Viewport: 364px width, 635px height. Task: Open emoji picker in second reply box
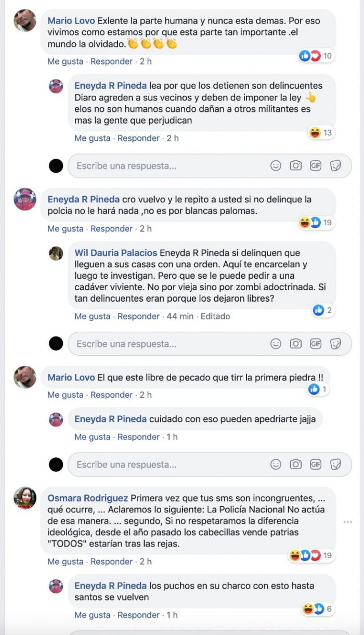276,344
